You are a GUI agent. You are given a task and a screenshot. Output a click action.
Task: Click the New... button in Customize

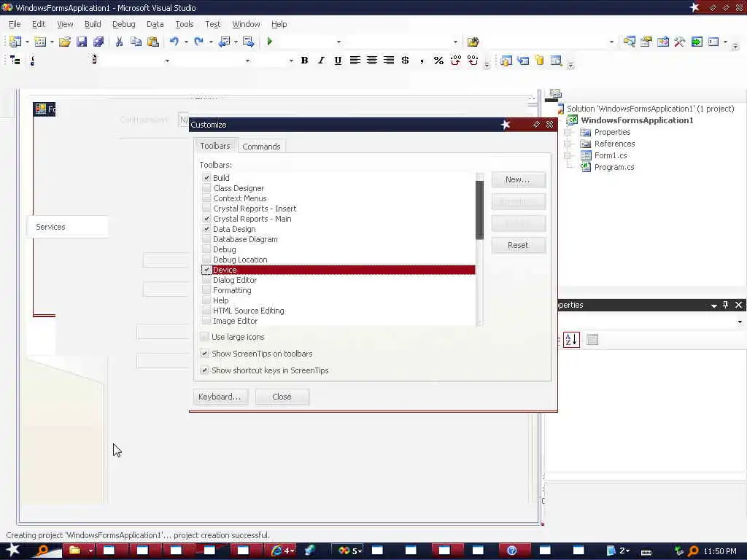[519, 180]
